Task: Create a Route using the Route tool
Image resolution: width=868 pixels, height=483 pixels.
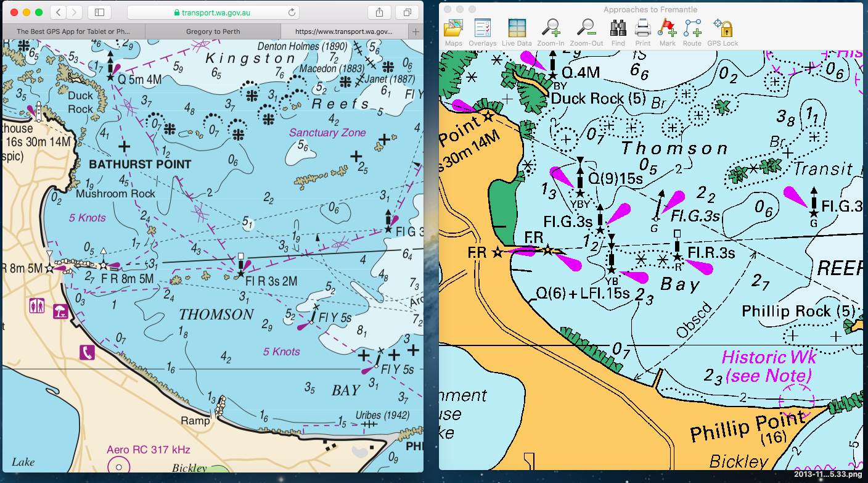Action: click(692, 29)
